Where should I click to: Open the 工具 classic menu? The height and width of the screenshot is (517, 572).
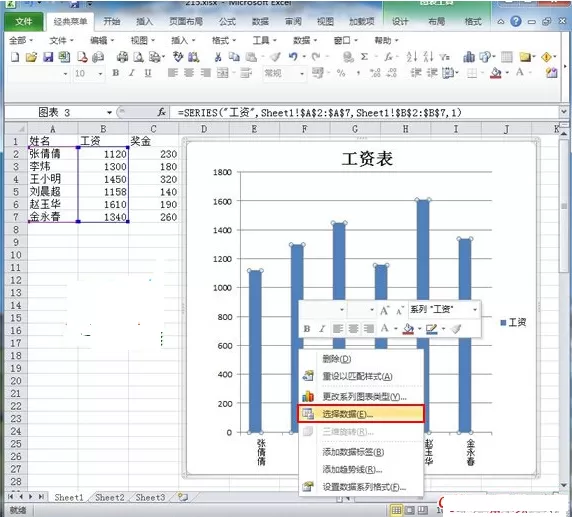point(264,40)
